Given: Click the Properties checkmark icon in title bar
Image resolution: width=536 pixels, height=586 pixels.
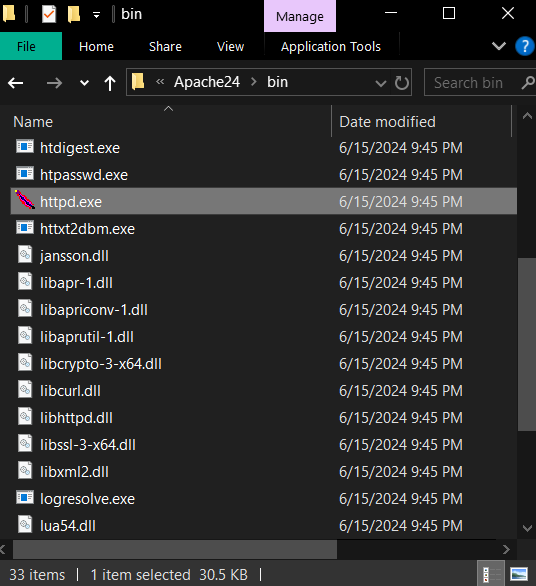Looking at the screenshot, I should pyautogui.click(x=49, y=15).
